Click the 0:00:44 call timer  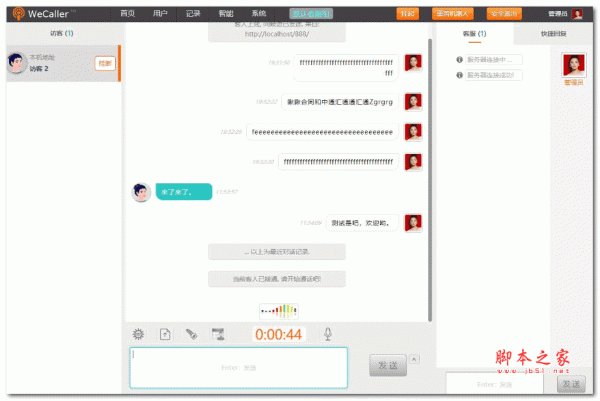click(x=279, y=334)
